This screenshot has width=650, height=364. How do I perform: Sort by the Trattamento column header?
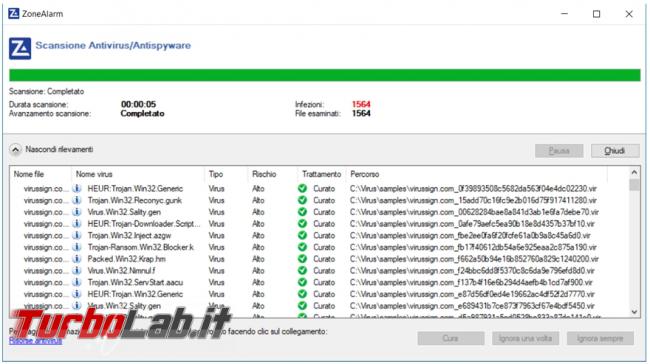click(x=321, y=174)
